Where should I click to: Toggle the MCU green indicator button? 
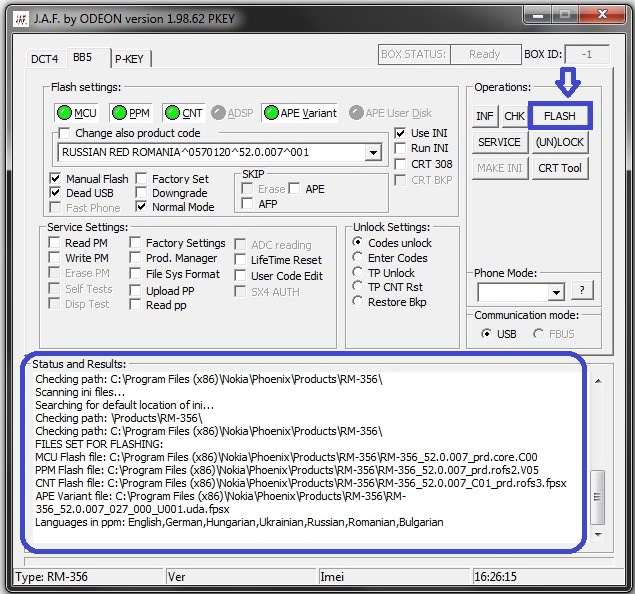click(x=77, y=113)
